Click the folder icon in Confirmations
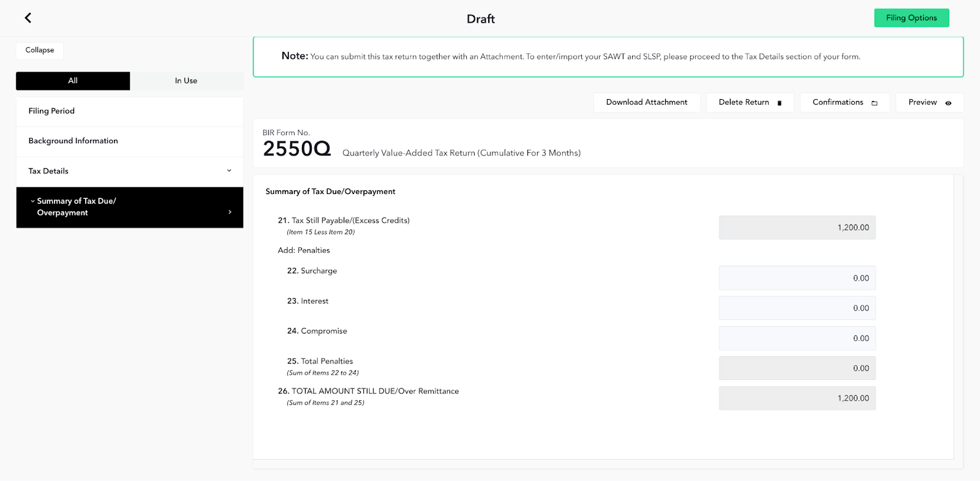 click(875, 103)
